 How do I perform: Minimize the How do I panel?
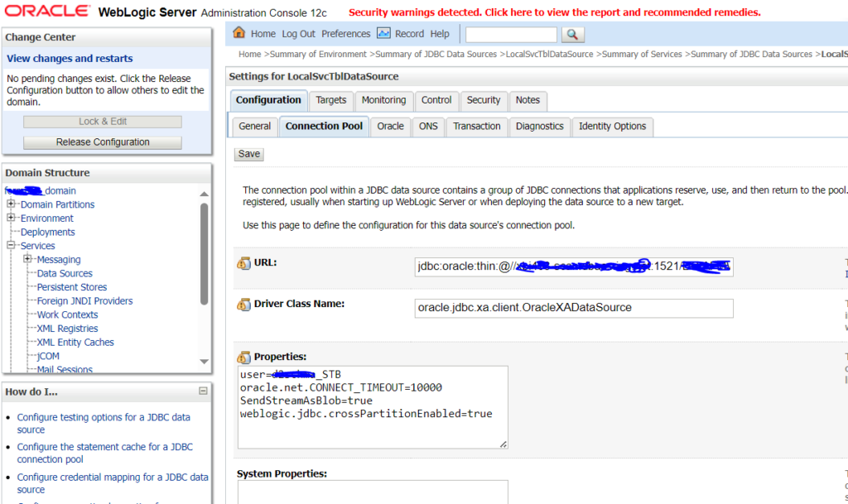click(x=203, y=391)
